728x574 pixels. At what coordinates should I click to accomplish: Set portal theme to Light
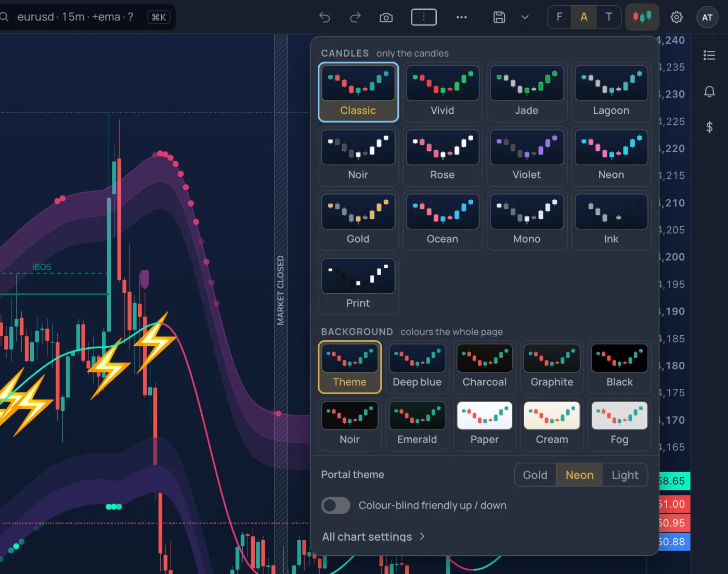point(625,475)
